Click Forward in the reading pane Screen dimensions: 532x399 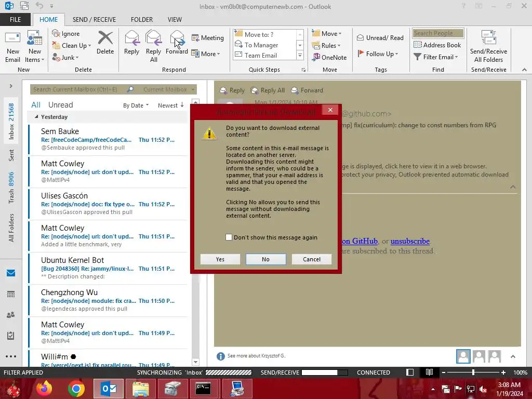tap(307, 90)
